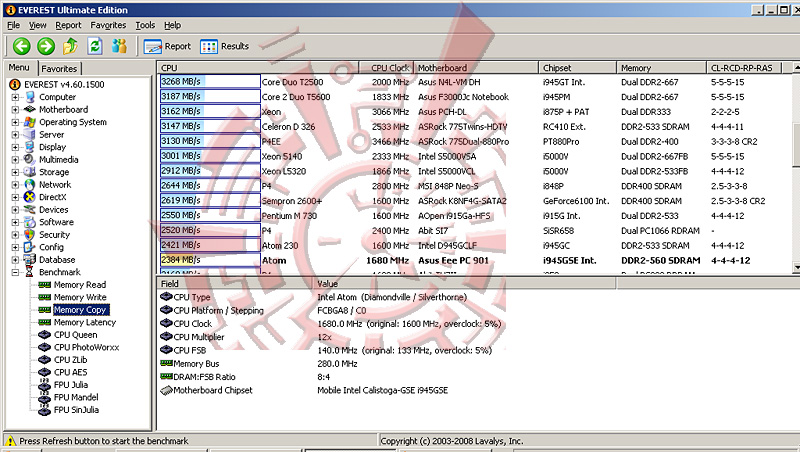Image resolution: width=800 pixels, height=452 pixels.
Task: Sort by the Chipset column header
Action: [x=578, y=68]
